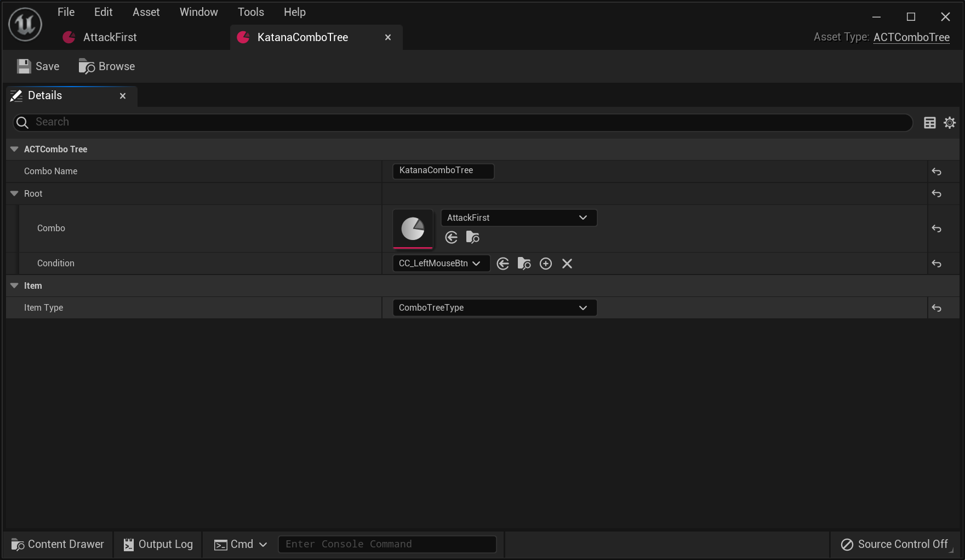Open Details view settings gear
Image resolution: width=965 pixels, height=560 pixels.
(950, 123)
